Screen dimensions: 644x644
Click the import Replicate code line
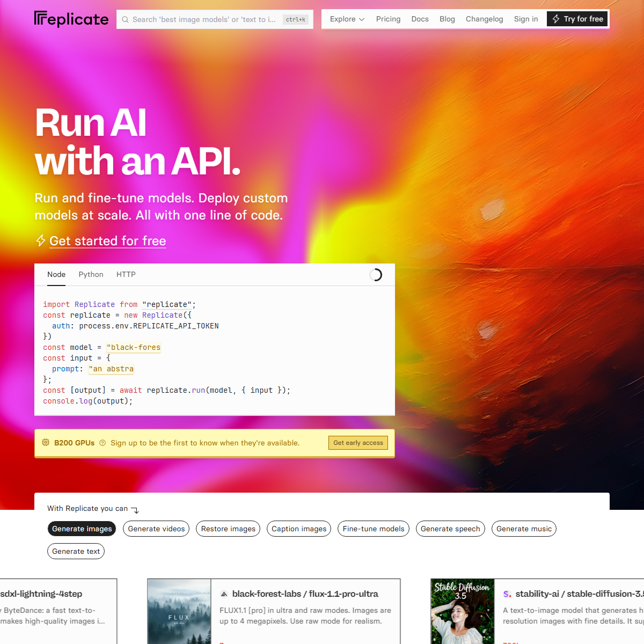coord(119,304)
